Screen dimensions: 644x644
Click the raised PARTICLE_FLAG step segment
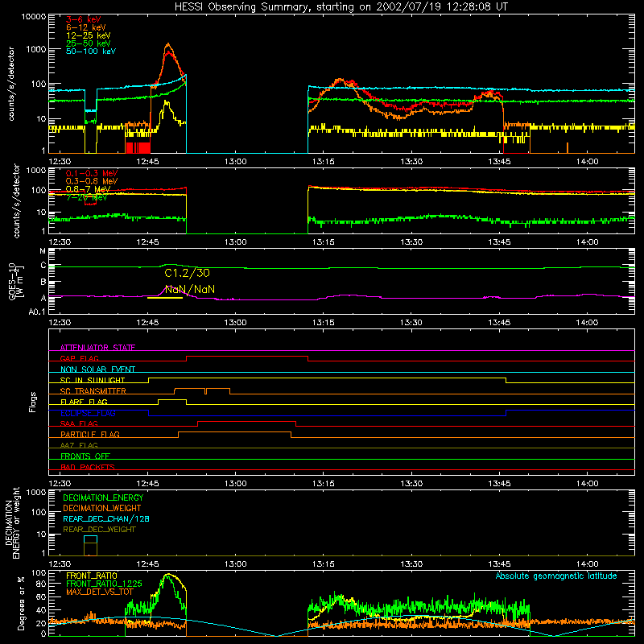pyautogui.click(x=235, y=432)
